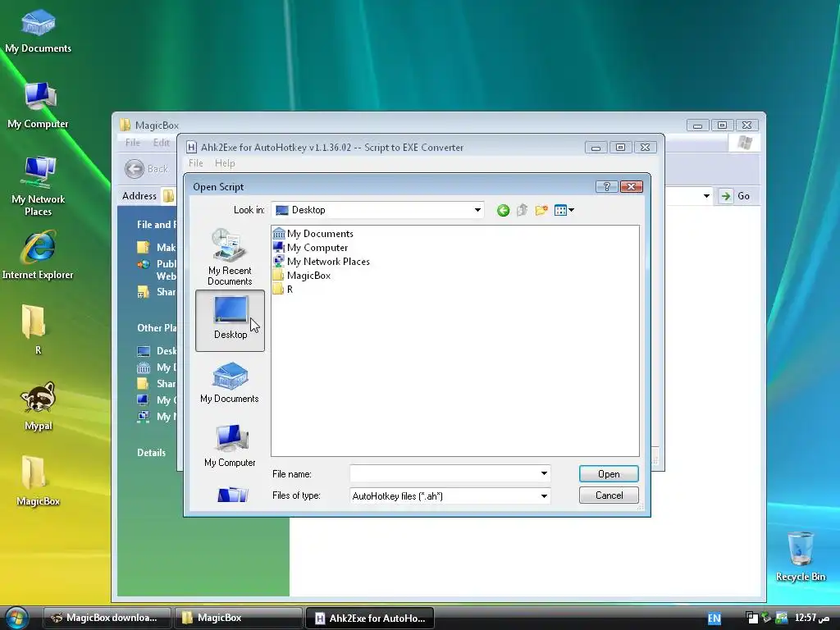Open the View Menu icon in dialog toolbar
Viewport: 840px width, 630px height.
[564, 211]
